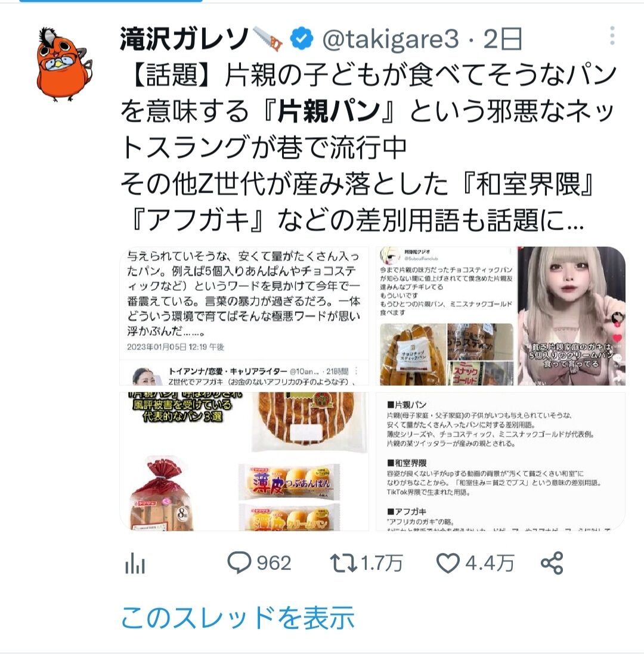644x654 pixels.
Task: Click the blue verified badge icon
Action: [x=302, y=39]
